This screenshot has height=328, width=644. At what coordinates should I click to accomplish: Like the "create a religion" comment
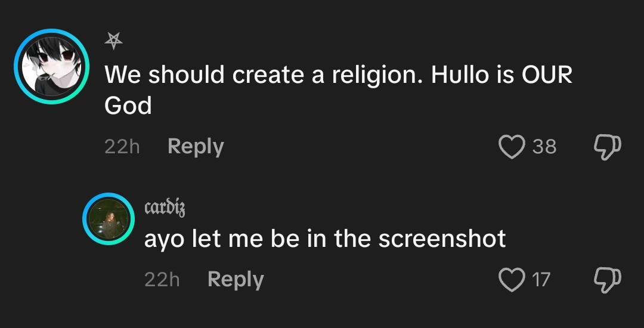point(512,147)
